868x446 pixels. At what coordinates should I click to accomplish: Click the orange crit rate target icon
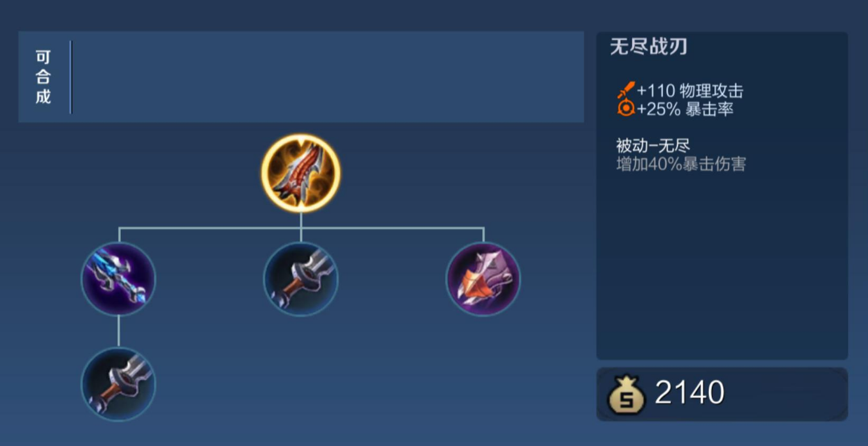point(625,108)
